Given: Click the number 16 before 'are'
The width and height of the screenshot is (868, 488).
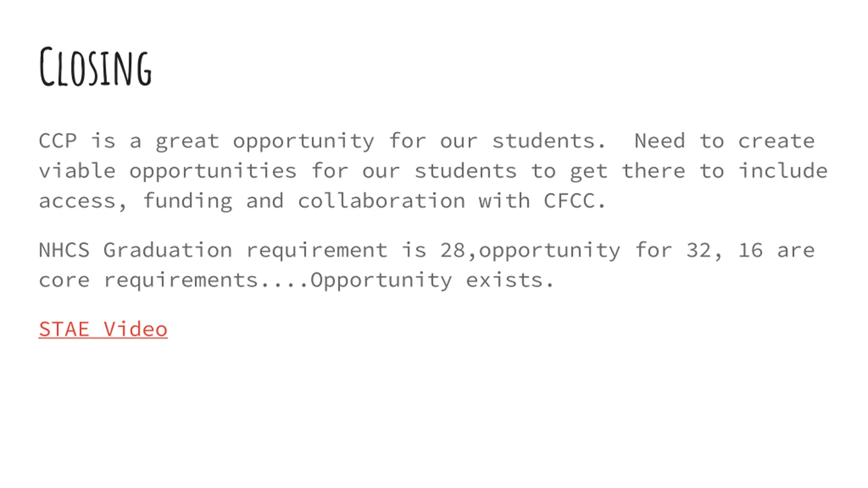Looking at the screenshot, I should 751,250.
